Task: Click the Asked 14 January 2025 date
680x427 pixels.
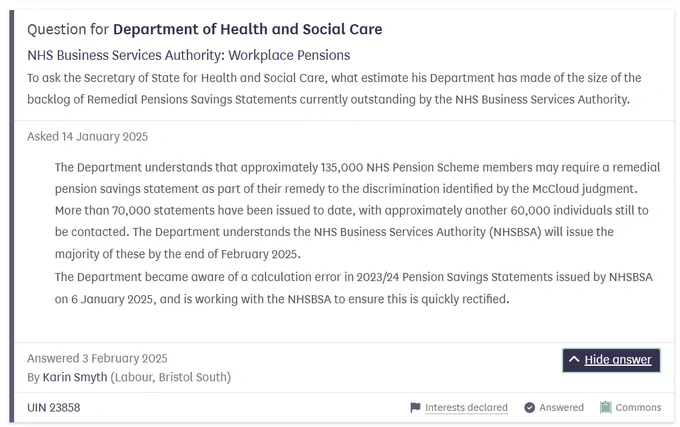Action: coord(88,137)
